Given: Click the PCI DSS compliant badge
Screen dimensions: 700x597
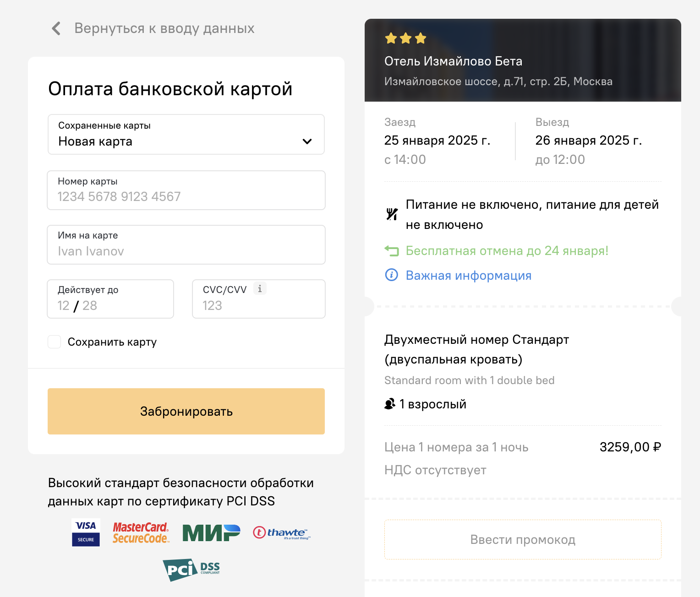Looking at the screenshot, I should tap(191, 570).
